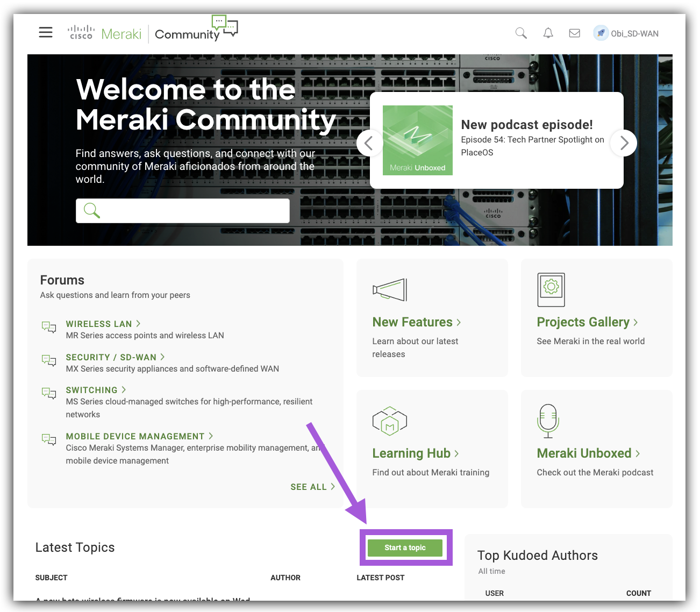Click the Learning Hub hexagon icon
Screen dimensions: 700x612
tap(389, 421)
